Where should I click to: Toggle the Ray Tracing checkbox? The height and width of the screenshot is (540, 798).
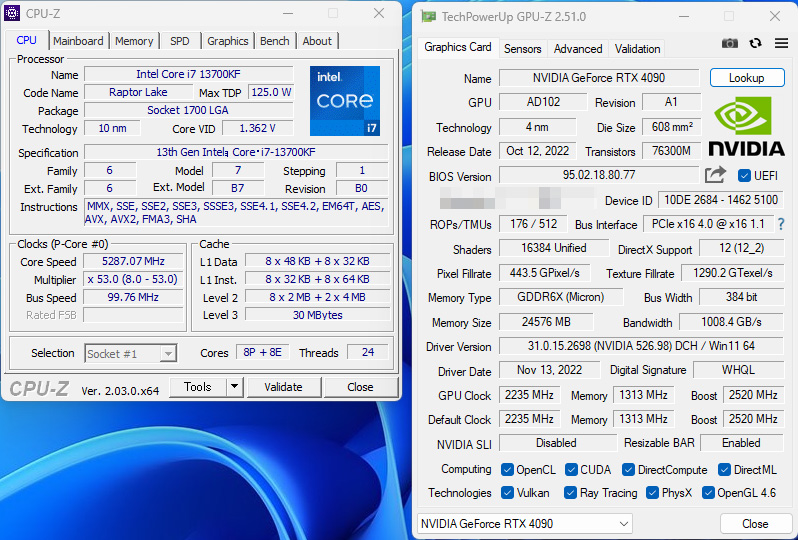570,492
